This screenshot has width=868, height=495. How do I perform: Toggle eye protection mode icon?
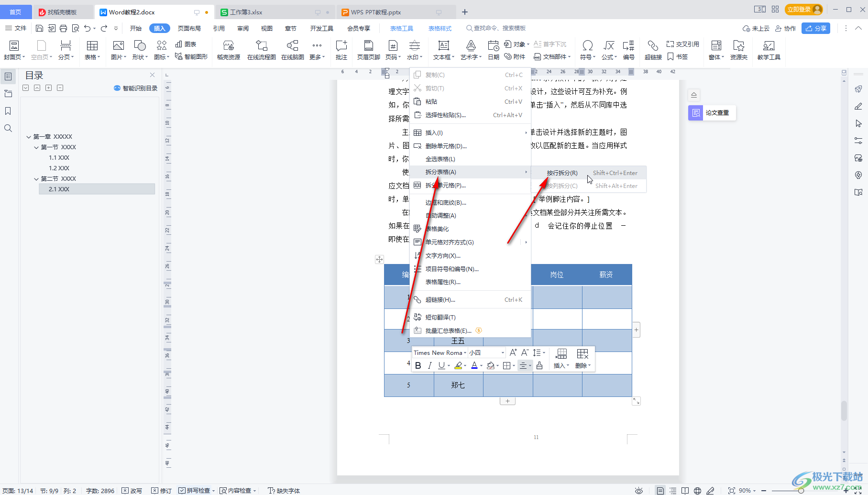click(x=639, y=491)
